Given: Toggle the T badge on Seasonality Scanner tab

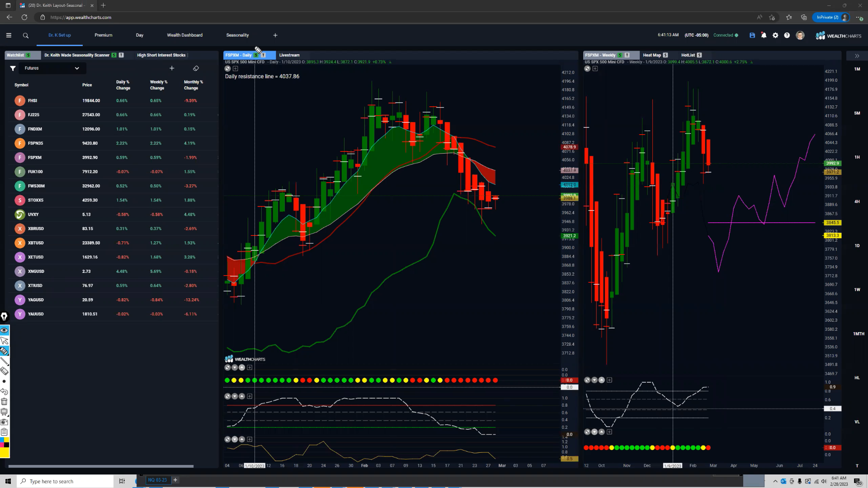Looking at the screenshot, I should coord(121,55).
